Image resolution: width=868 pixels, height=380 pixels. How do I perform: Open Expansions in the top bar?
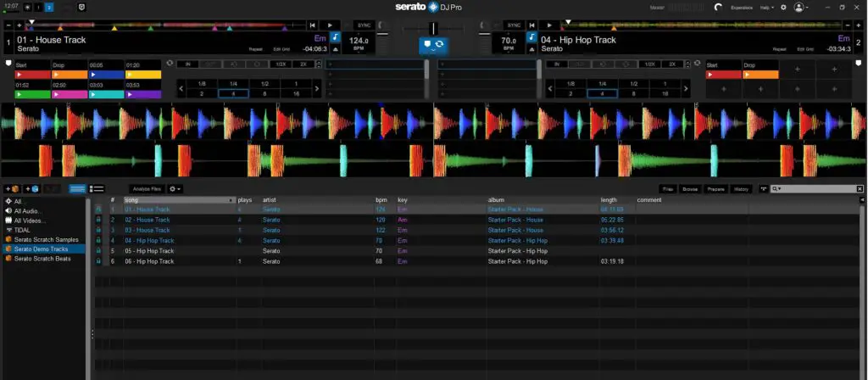[741, 8]
